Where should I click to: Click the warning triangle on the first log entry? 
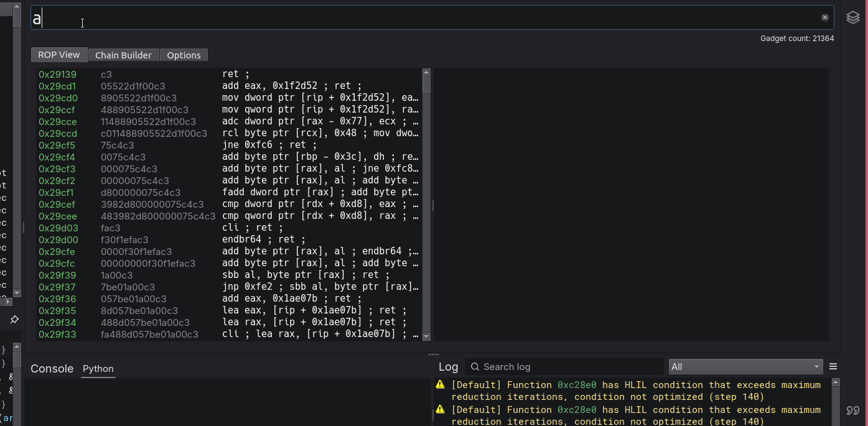click(x=439, y=384)
